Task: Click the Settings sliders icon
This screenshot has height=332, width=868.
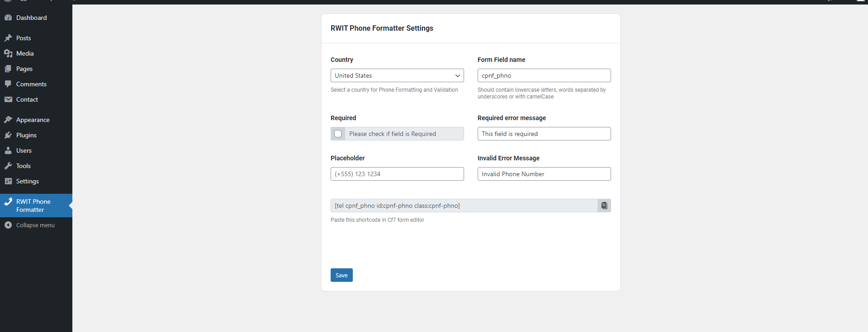Action: pyautogui.click(x=8, y=181)
